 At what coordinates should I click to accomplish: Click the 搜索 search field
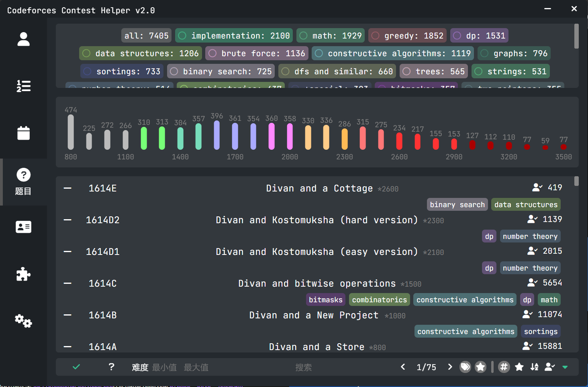pos(304,367)
